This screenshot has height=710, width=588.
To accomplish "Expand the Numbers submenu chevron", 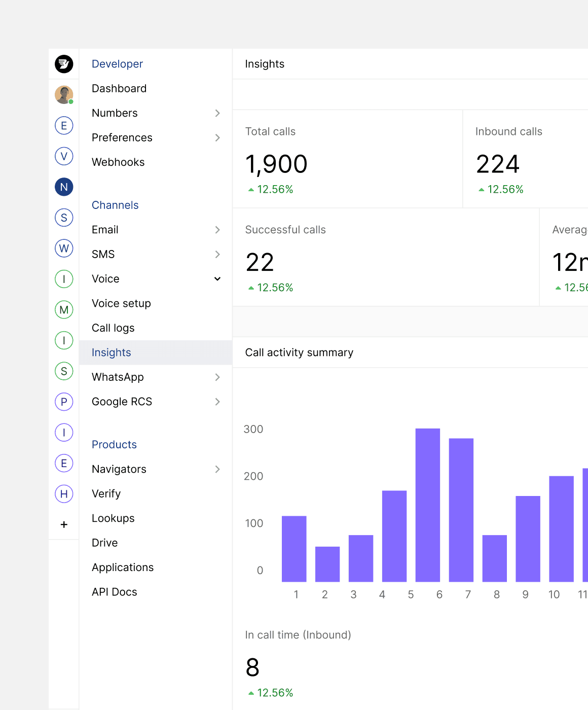I will pyautogui.click(x=217, y=113).
